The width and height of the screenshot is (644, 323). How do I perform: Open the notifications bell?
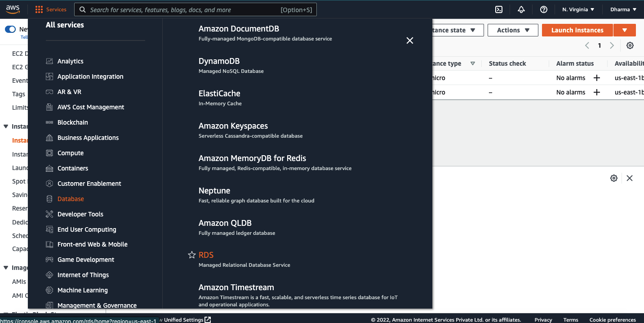point(521,9)
